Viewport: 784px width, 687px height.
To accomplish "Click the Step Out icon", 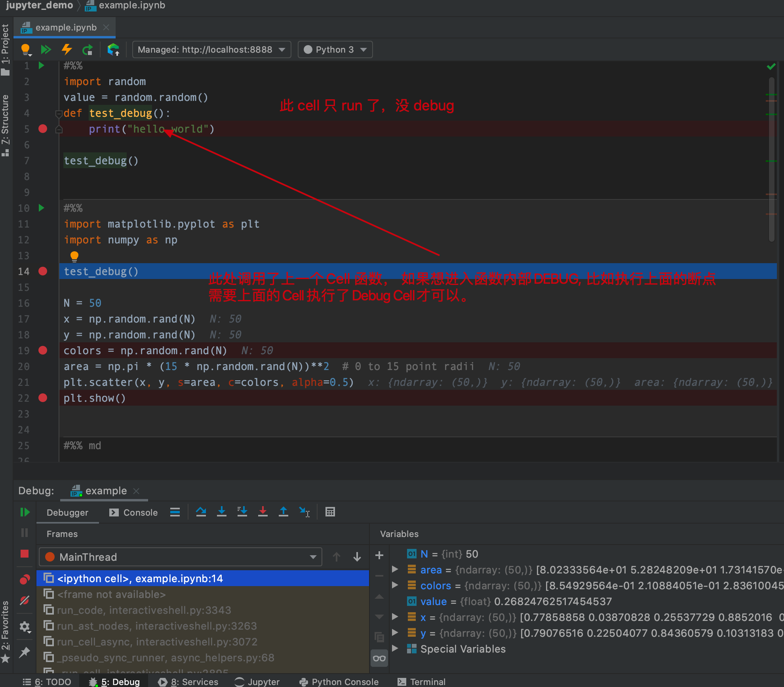I will point(284,512).
